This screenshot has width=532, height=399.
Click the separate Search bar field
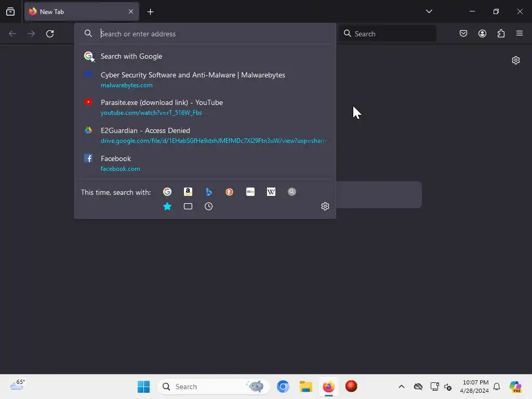point(388,34)
